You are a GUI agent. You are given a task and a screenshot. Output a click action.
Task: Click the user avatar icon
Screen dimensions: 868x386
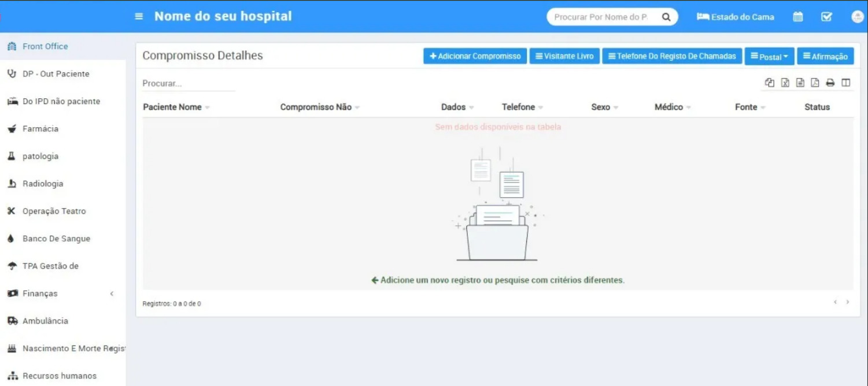858,17
